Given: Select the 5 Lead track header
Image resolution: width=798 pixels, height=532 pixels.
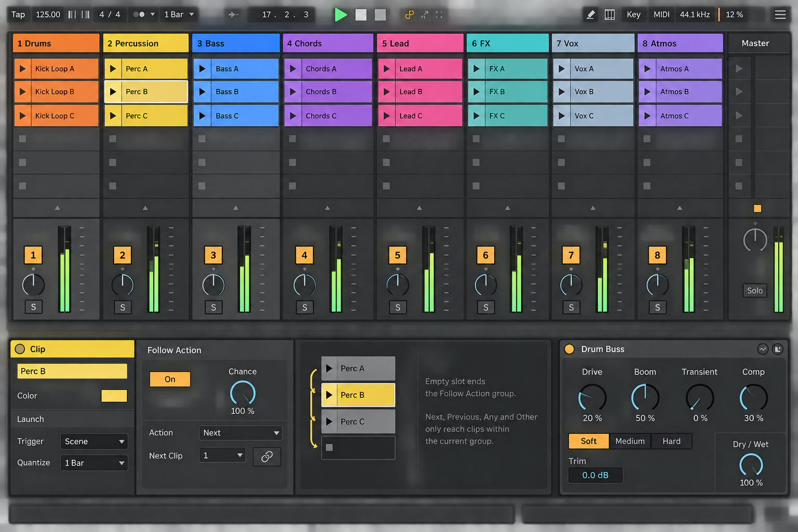Looking at the screenshot, I should (x=420, y=44).
